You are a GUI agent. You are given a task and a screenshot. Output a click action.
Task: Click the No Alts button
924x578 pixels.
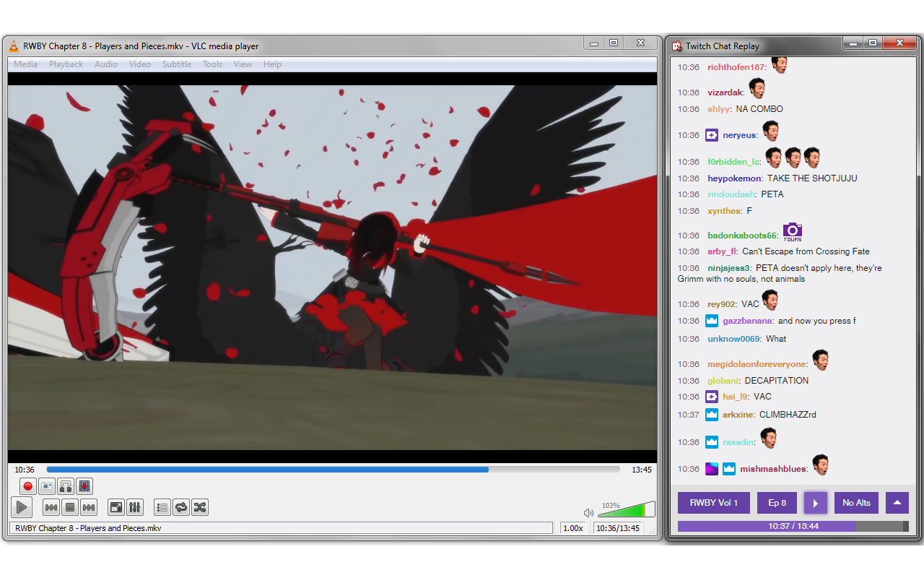click(857, 503)
